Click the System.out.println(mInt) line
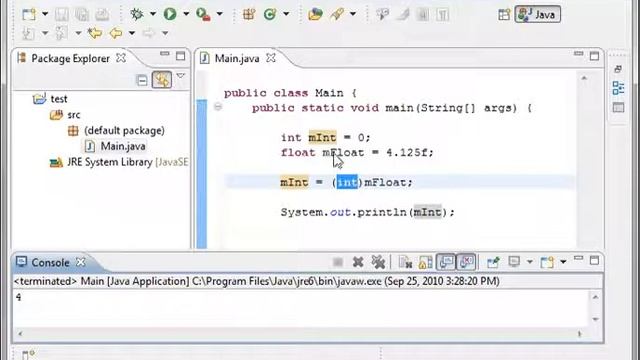This screenshot has width=640, height=360. (367, 212)
